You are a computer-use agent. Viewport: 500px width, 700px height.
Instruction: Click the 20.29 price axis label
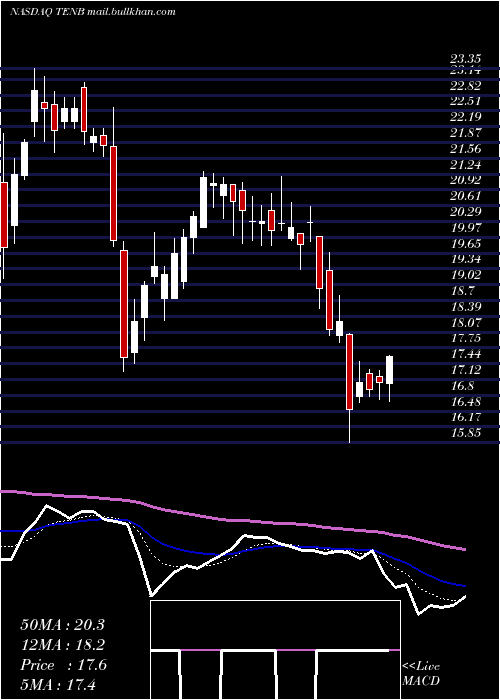(x=465, y=212)
